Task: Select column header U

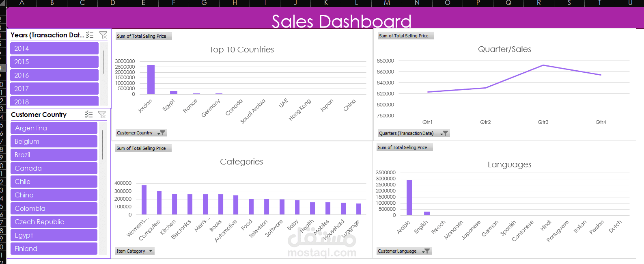Action: 630,3
